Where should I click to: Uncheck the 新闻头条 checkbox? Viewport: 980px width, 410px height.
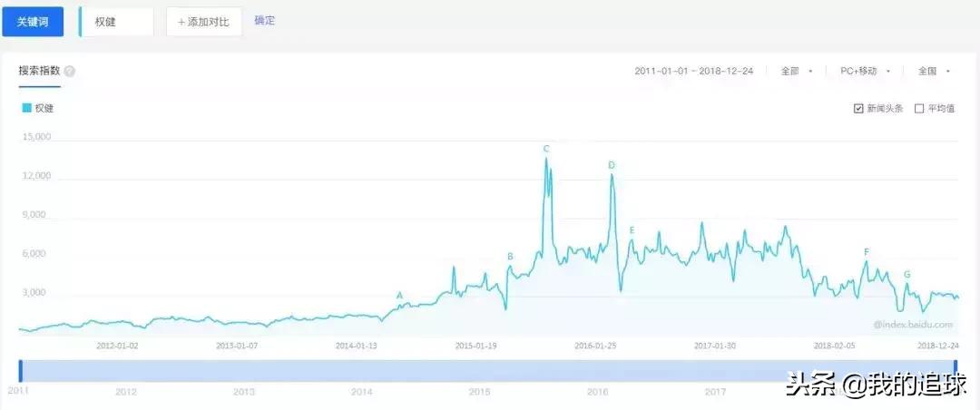(x=858, y=109)
